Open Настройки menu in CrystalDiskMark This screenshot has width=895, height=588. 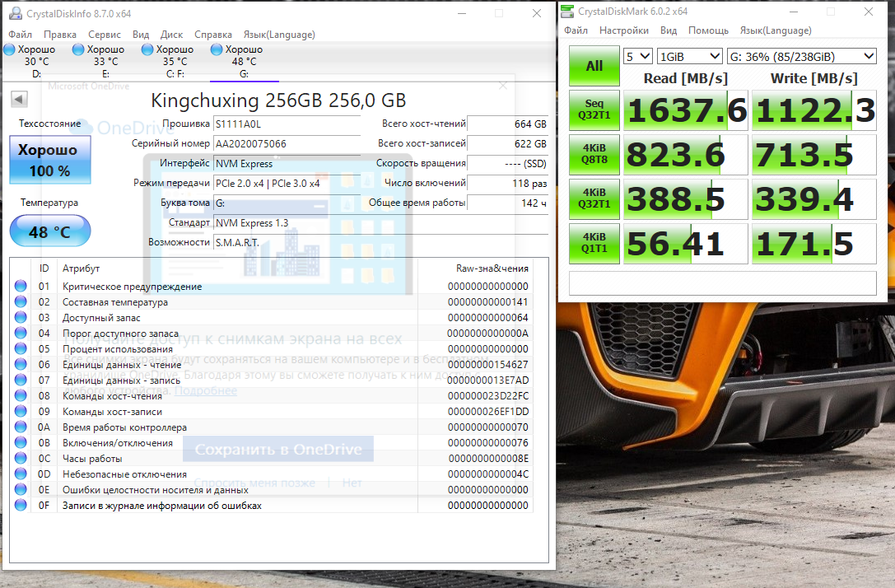coord(624,30)
